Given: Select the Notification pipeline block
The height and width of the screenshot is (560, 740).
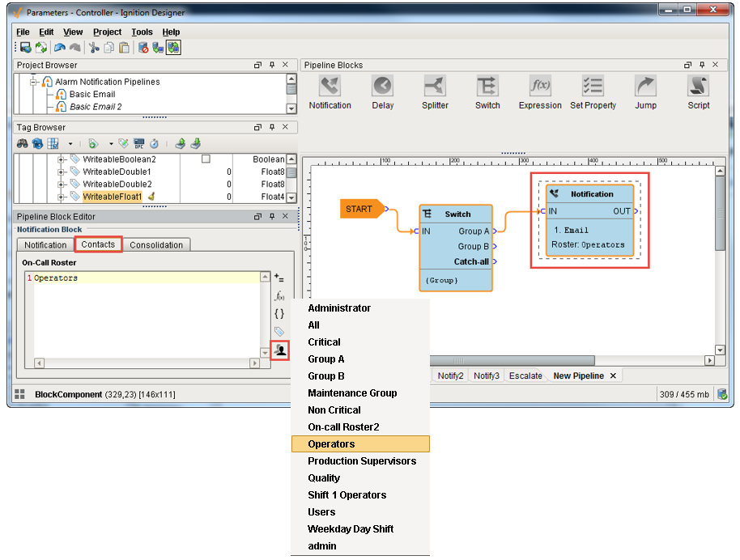Looking at the screenshot, I should 330,93.
